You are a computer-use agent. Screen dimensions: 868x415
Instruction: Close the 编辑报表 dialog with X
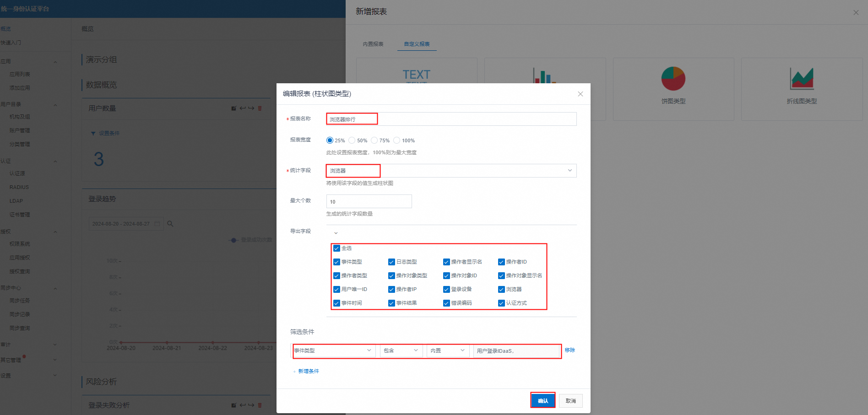(580, 94)
